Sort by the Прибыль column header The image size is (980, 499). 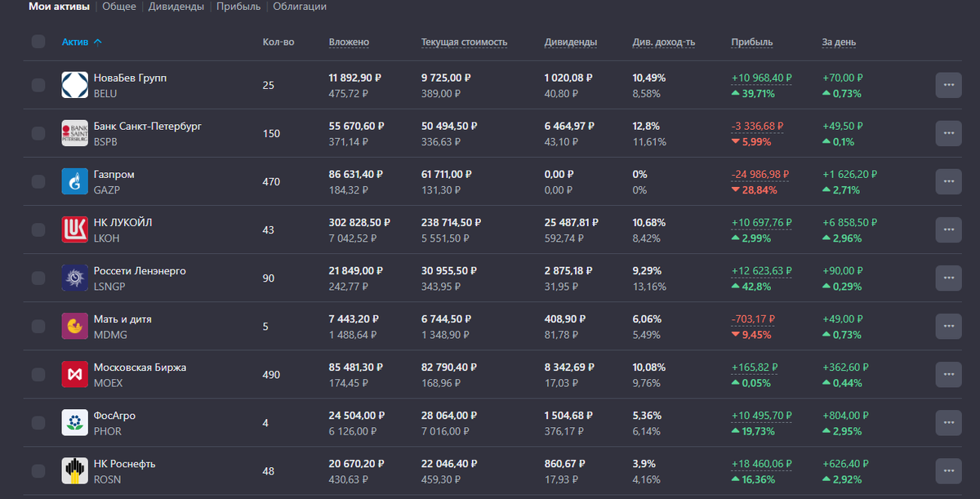(752, 42)
